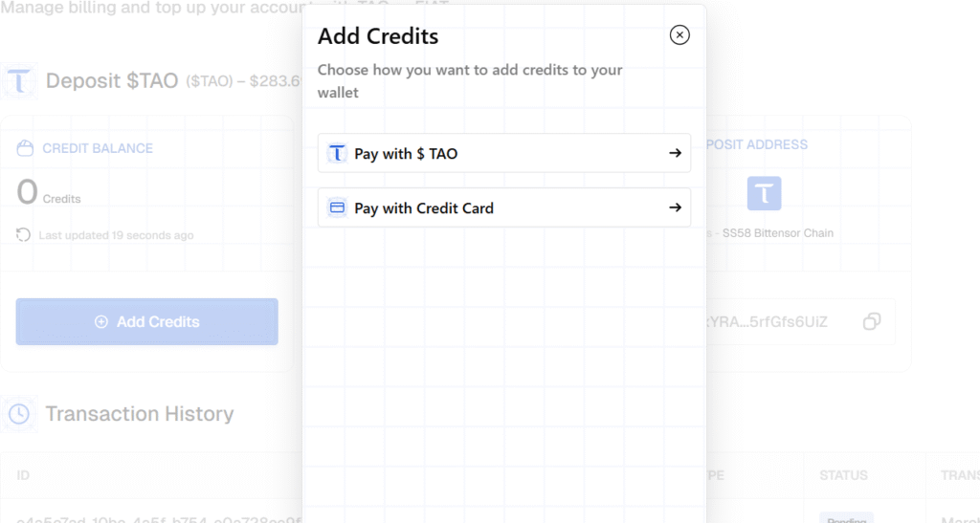Image resolution: width=980 pixels, height=523 pixels.
Task: Click the arrow on the Pay with $ TAO row
Action: pyautogui.click(x=675, y=153)
